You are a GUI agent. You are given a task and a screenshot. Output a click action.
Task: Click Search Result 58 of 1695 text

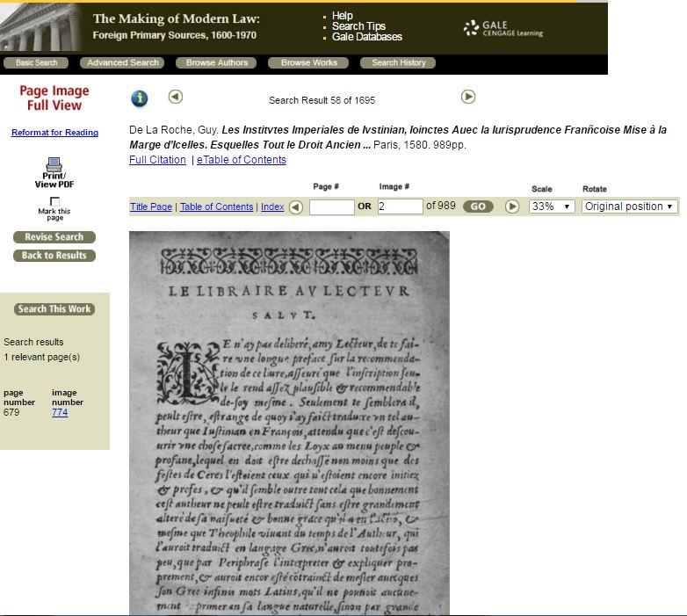(x=322, y=100)
